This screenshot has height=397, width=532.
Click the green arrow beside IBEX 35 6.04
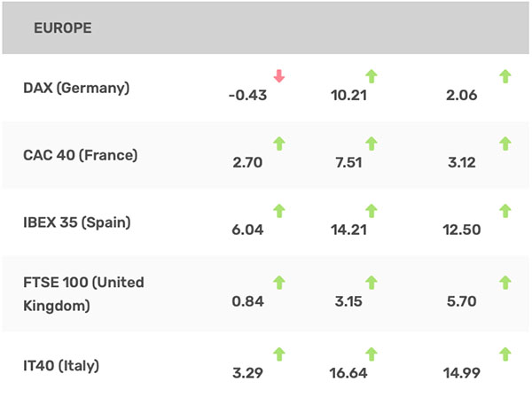[x=279, y=211]
